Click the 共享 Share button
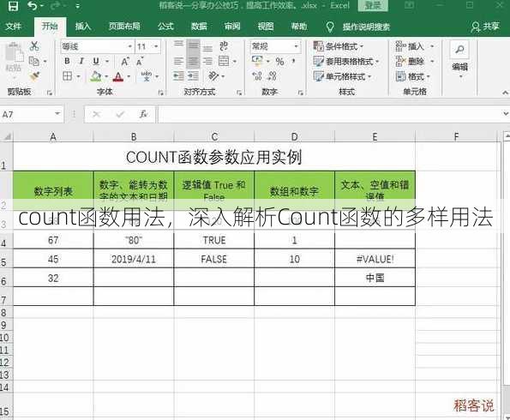 click(x=485, y=27)
